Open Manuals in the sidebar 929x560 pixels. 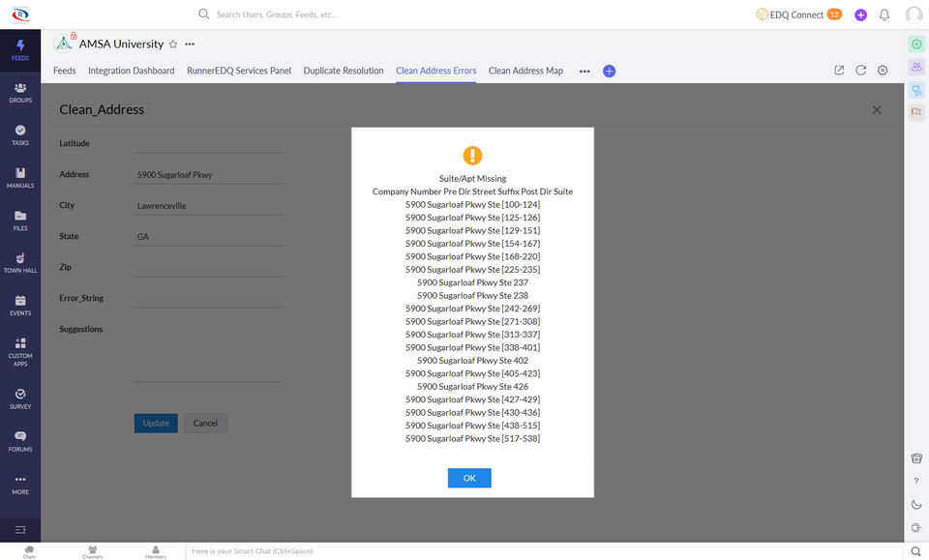[20, 178]
